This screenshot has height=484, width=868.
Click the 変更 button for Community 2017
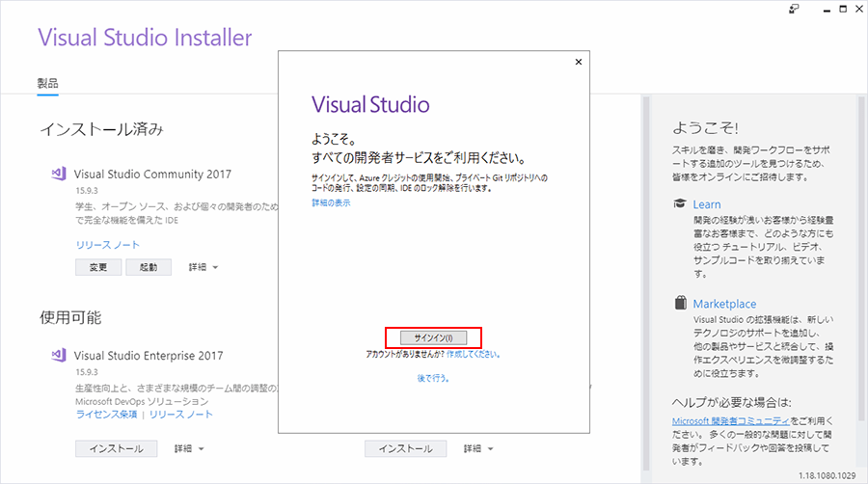98,267
